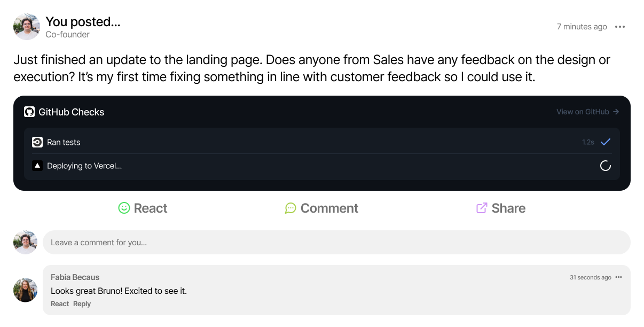Reply to Fabia Becaus's comment
The image size is (644, 327).
pos(82,304)
